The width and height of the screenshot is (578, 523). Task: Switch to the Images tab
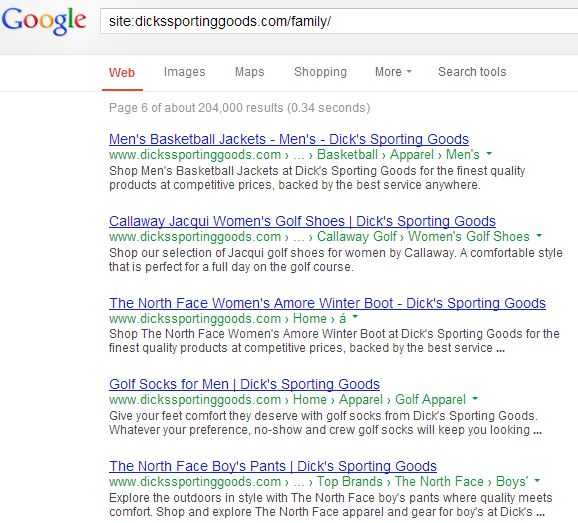184,72
